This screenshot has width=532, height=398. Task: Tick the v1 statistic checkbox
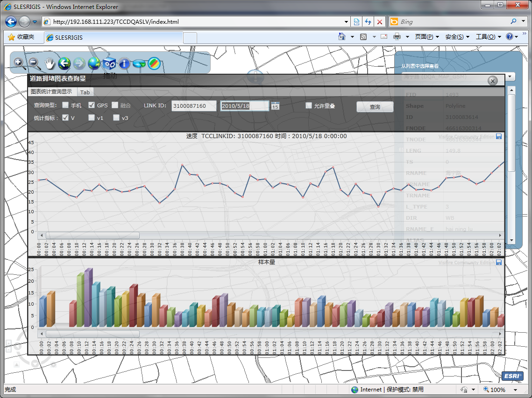click(x=92, y=118)
